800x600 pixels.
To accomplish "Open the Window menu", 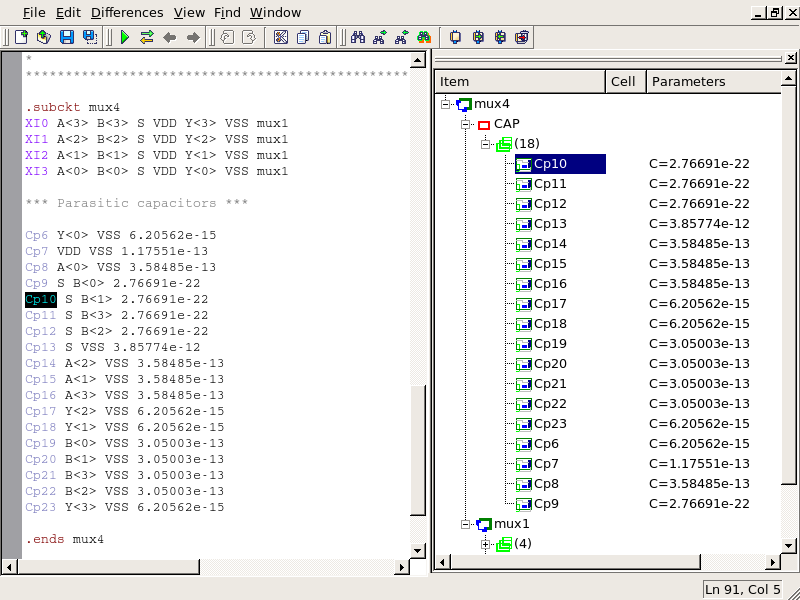I will point(275,12).
